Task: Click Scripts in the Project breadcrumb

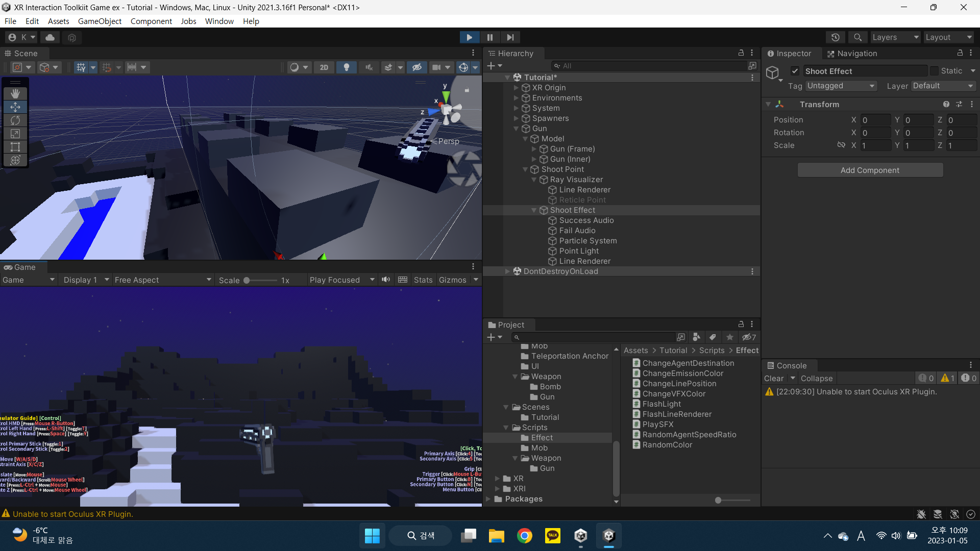Action: point(712,350)
